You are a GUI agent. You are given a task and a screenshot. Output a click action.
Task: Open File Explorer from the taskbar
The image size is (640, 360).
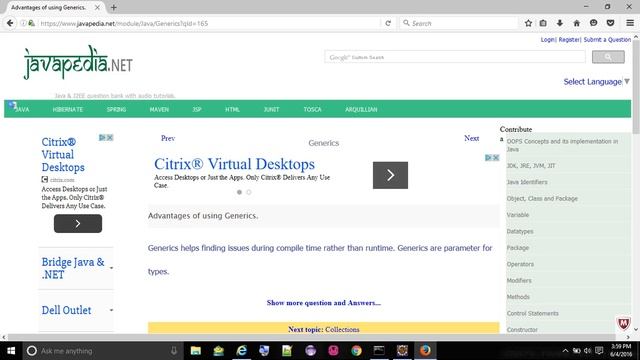coord(196,351)
